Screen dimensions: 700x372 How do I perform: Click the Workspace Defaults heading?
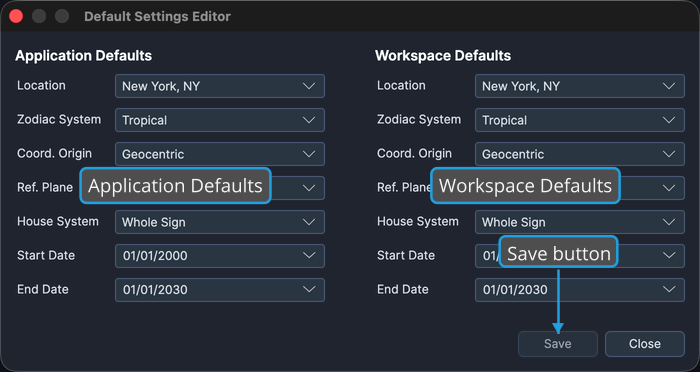[x=443, y=56]
